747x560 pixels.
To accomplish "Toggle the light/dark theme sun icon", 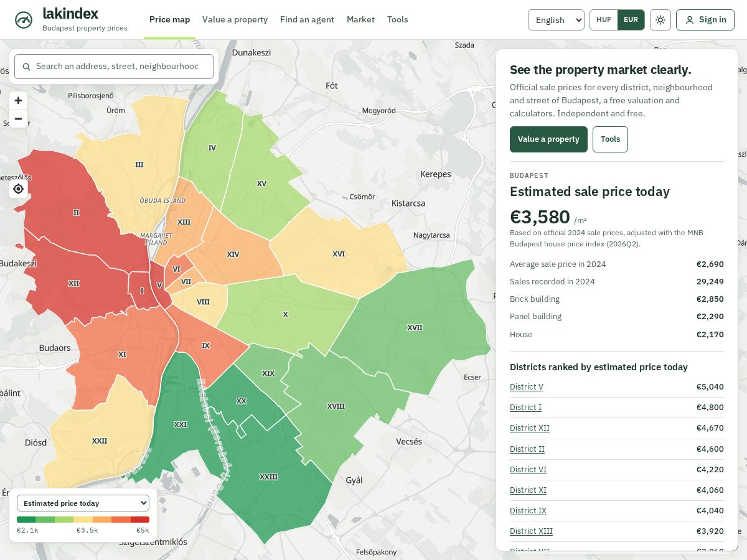I will (660, 20).
